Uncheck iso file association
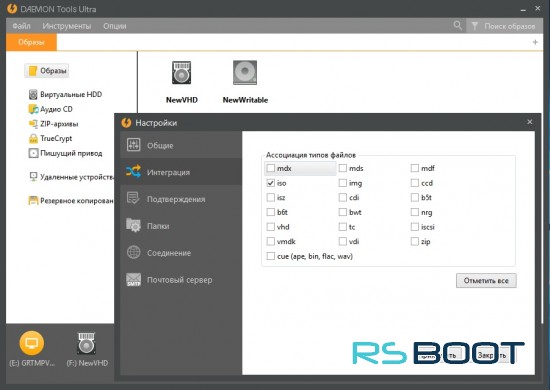Image resolution: width=550 pixels, height=390 pixels. [x=270, y=183]
